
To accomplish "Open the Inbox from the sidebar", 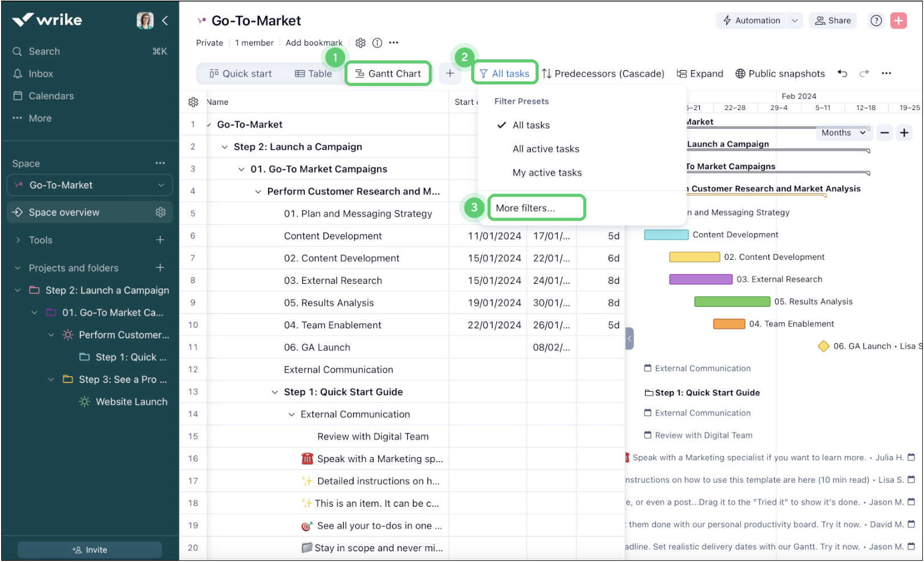I will [40, 73].
